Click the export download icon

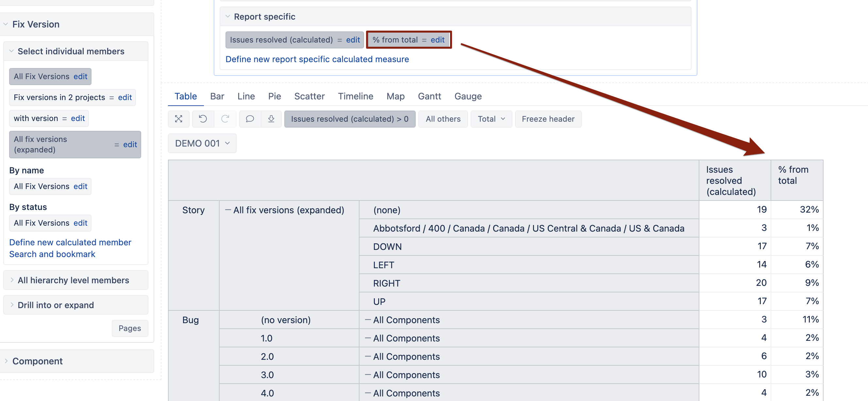point(271,119)
